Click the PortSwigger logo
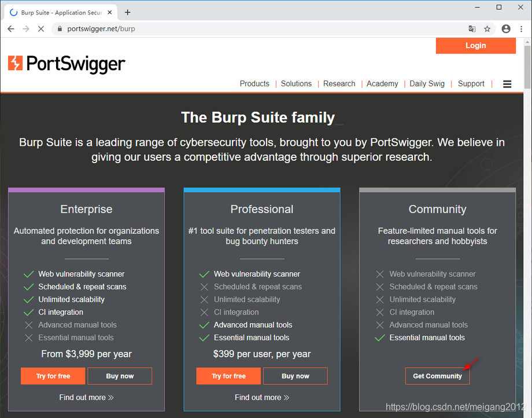 (66, 64)
